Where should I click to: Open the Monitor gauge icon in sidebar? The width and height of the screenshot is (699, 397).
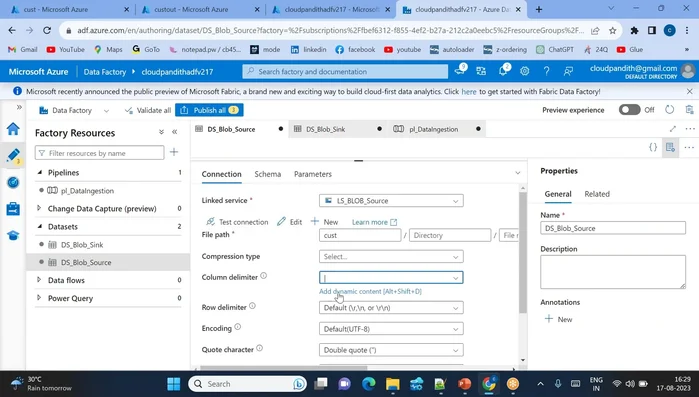(13, 182)
